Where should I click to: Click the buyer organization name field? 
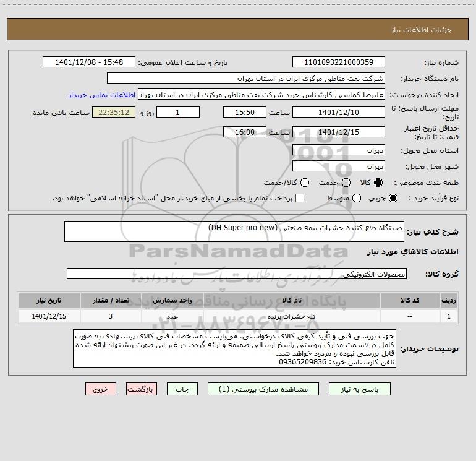coord(246,78)
